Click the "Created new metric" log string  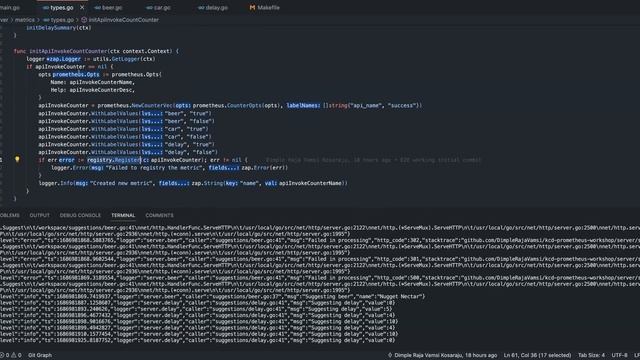click(120, 183)
